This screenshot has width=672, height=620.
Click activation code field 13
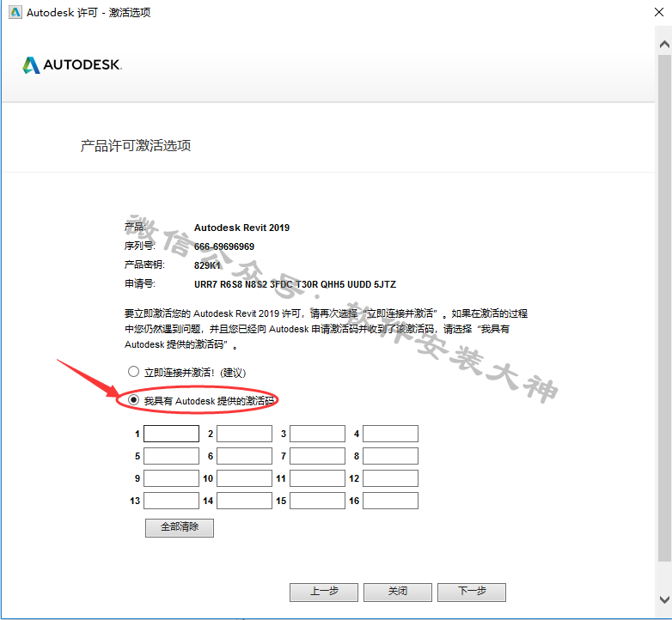click(x=171, y=501)
